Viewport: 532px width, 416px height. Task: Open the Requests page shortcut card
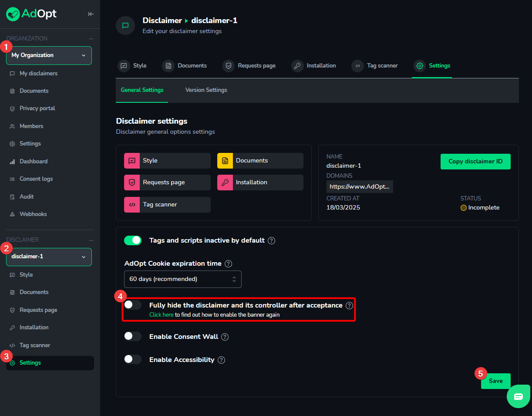167,183
